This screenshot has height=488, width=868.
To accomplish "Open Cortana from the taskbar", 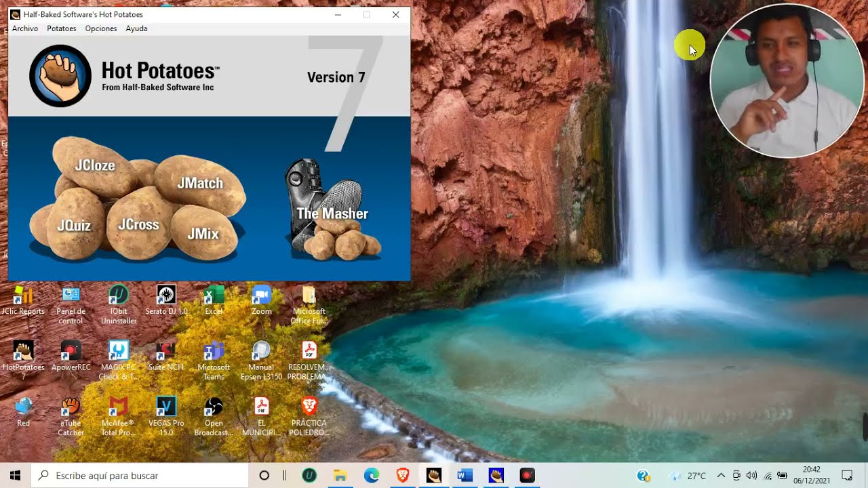I will coord(264,476).
